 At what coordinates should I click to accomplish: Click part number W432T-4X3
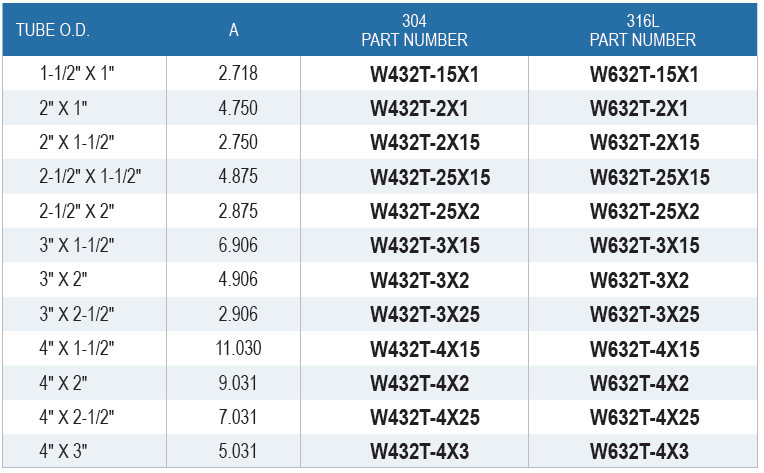coord(419,451)
